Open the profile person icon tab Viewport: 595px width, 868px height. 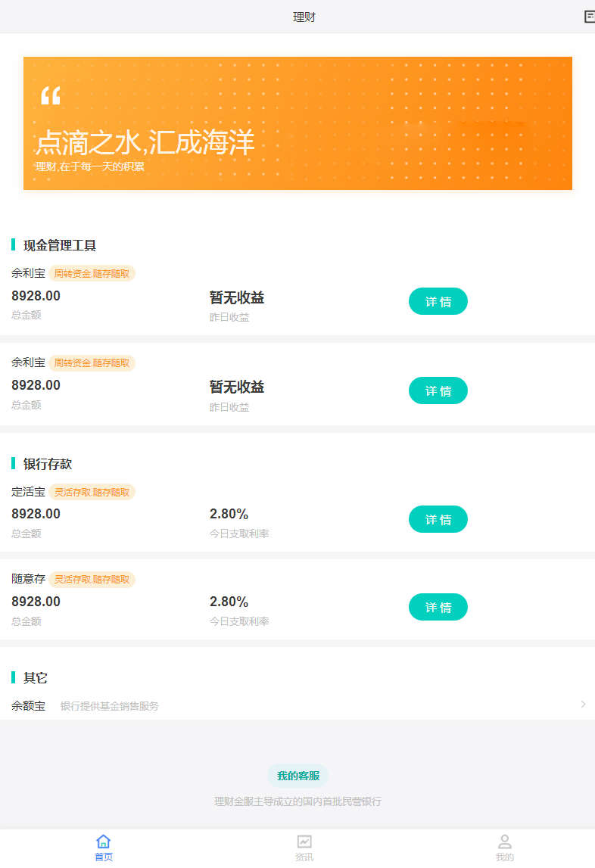(505, 841)
